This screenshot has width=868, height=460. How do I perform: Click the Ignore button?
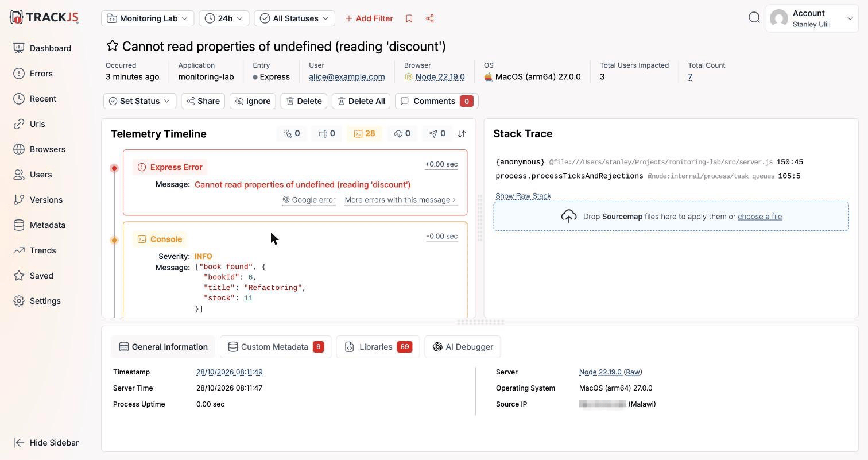tap(253, 101)
